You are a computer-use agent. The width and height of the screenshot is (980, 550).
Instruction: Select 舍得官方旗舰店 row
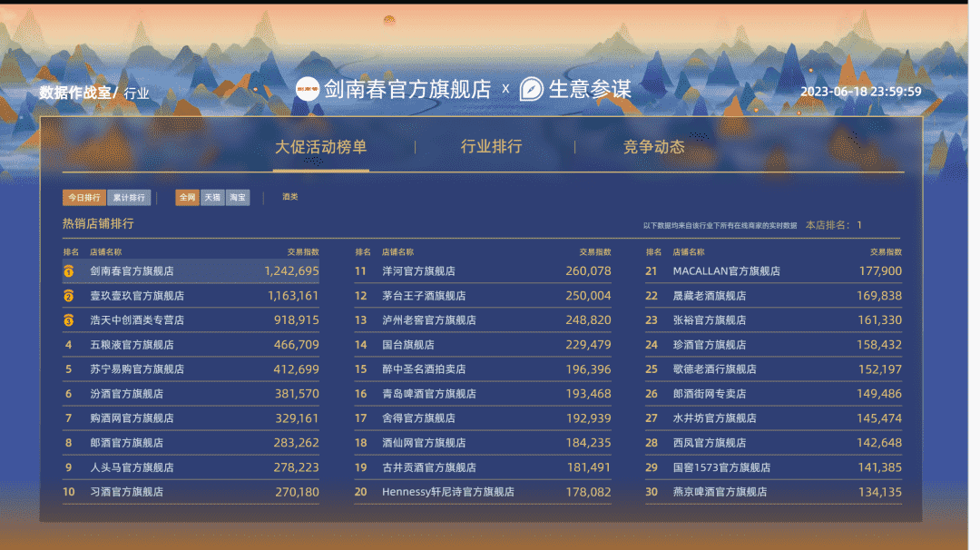click(x=483, y=418)
